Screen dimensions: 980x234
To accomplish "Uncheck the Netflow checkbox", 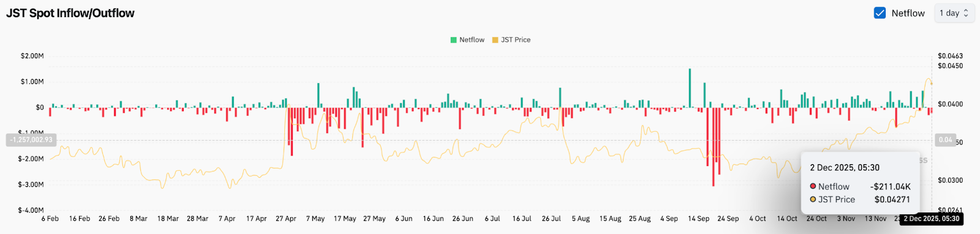I will [x=880, y=13].
